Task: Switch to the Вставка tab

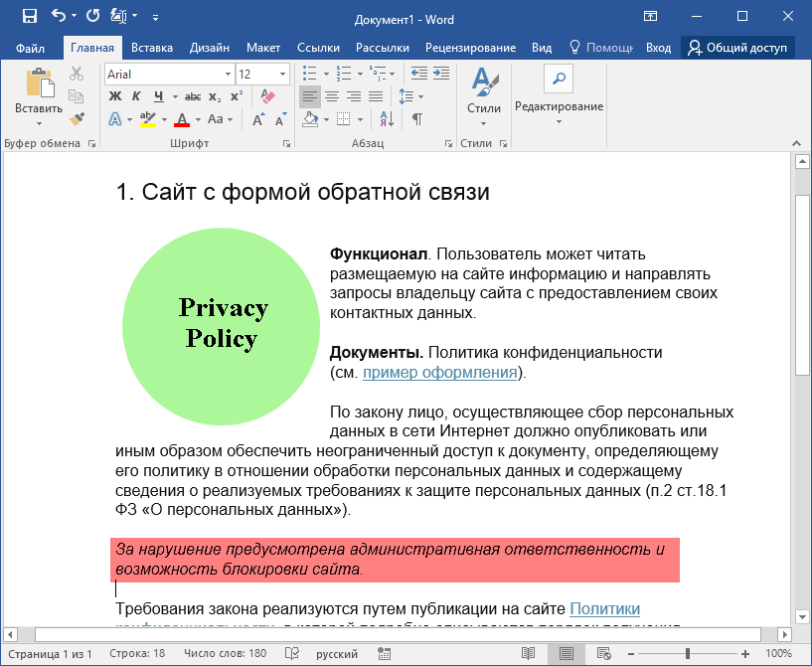Action: pos(152,48)
